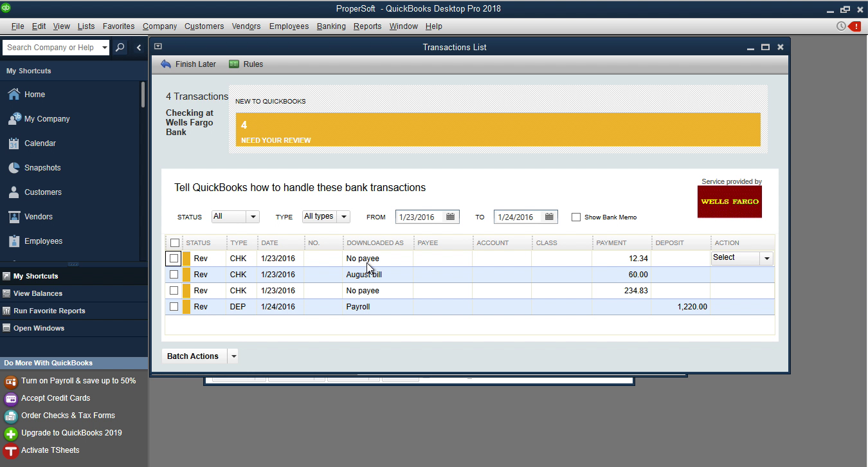Click the TO date field
The height and width of the screenshot is (467, 868).
[x=518, y=217]
